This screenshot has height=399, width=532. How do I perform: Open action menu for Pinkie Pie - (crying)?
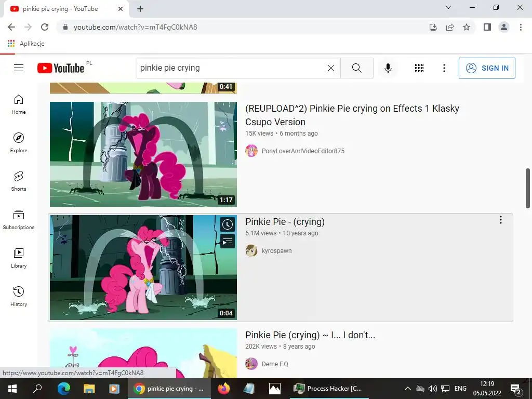point(500,220)
